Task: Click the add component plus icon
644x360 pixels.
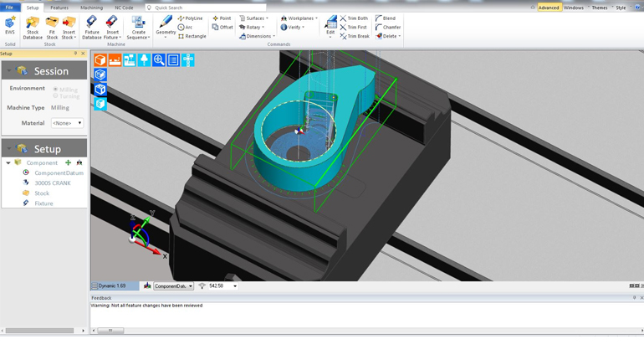Action: tap(68, 162)
